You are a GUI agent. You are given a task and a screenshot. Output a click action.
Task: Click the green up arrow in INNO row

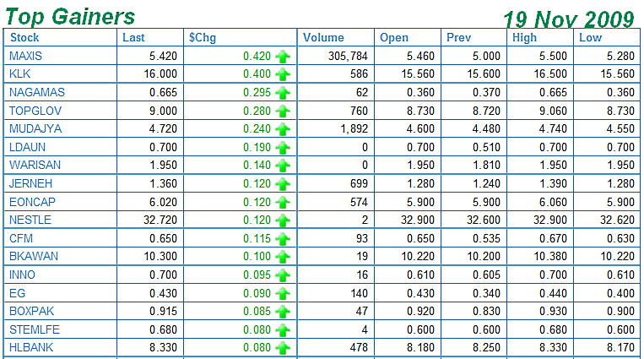pos(283,275)
